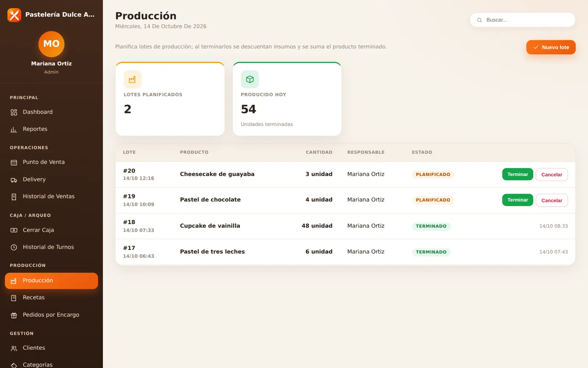
Task: Click the Categorías tag icon
Action: point(14,365)
